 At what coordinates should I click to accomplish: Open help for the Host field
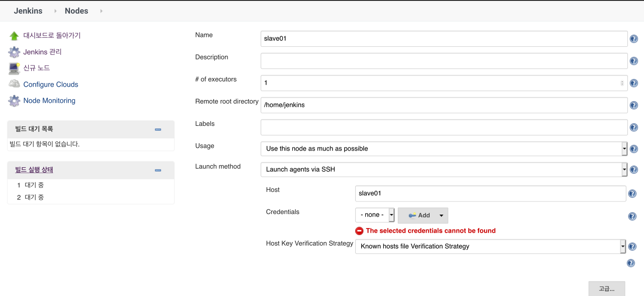pos(632,194)
